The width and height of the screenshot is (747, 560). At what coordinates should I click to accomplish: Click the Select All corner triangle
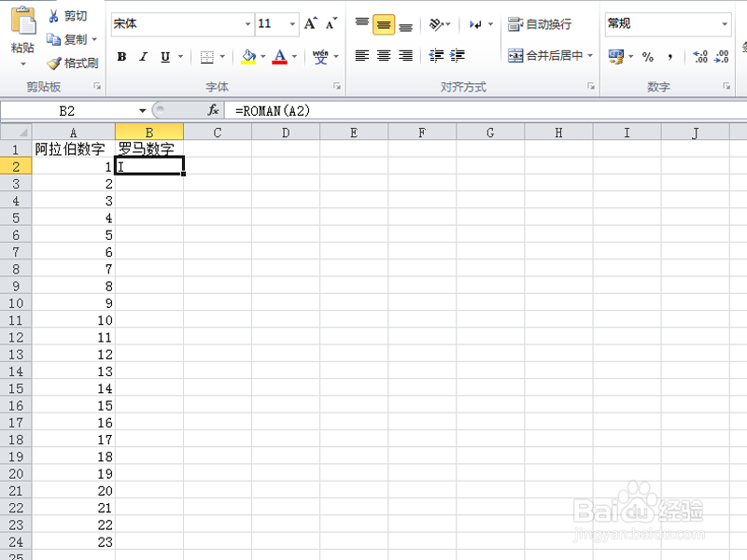click(16, 132)
